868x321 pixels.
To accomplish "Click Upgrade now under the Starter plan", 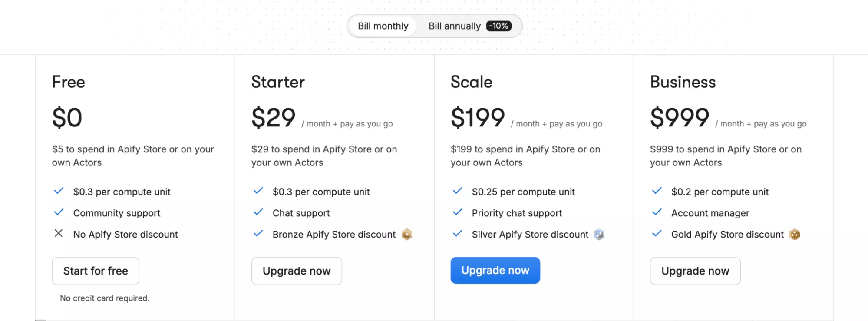I will pyautogui.click(x=296, y=271).
